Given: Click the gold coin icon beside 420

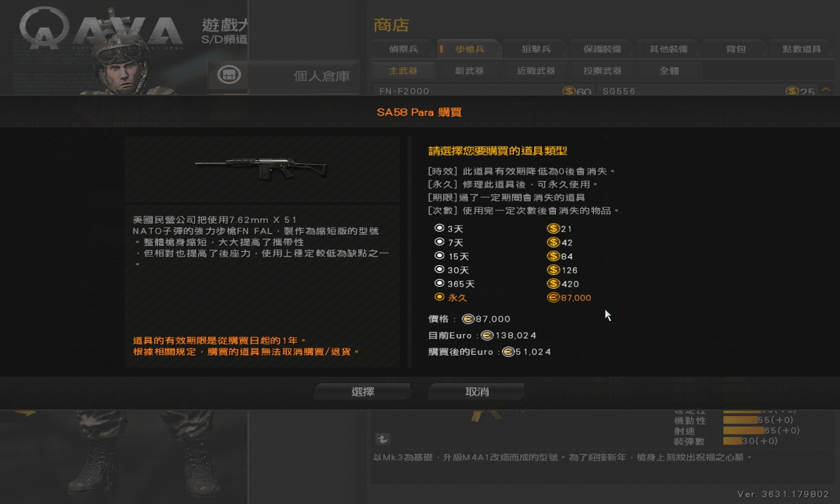Looking at the screenshot, I should click(x=553, y=283).
